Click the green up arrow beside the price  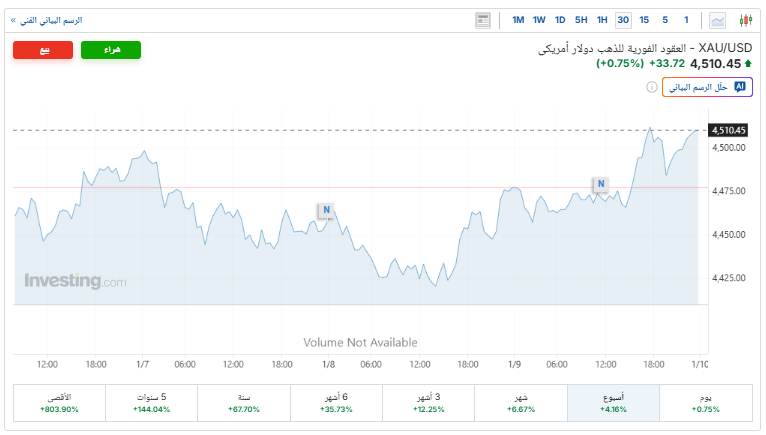coord(748,64)
